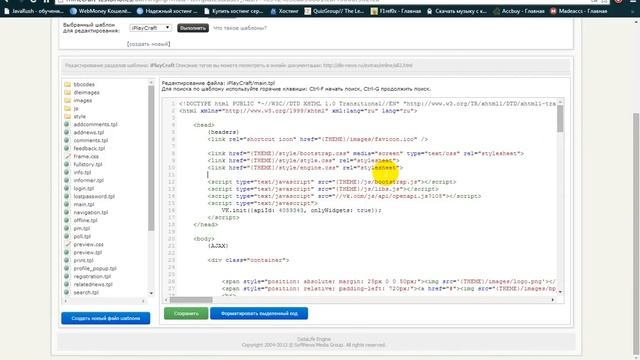Open the 'создать новый' link
This screenshot has width=640, height=360.
149,44
